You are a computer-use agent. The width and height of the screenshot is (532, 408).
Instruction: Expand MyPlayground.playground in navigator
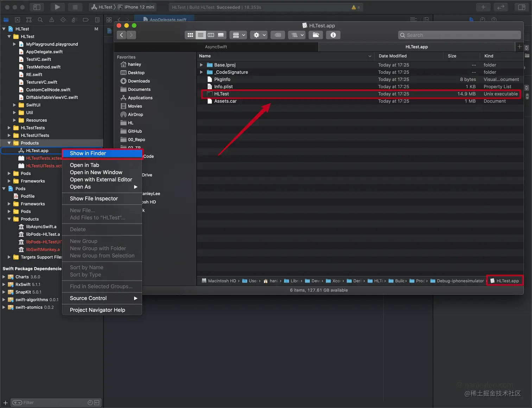point(14,44)
